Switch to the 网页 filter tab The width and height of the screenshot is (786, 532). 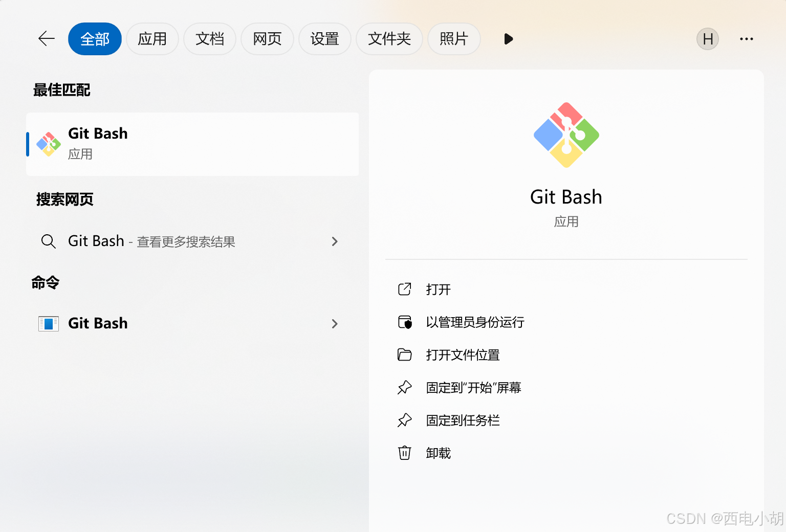point(267,39)
